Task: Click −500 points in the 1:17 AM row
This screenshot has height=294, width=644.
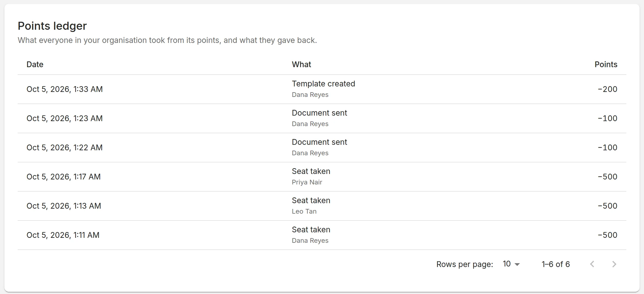Action: pyautogui.click(x=607, y=177)
